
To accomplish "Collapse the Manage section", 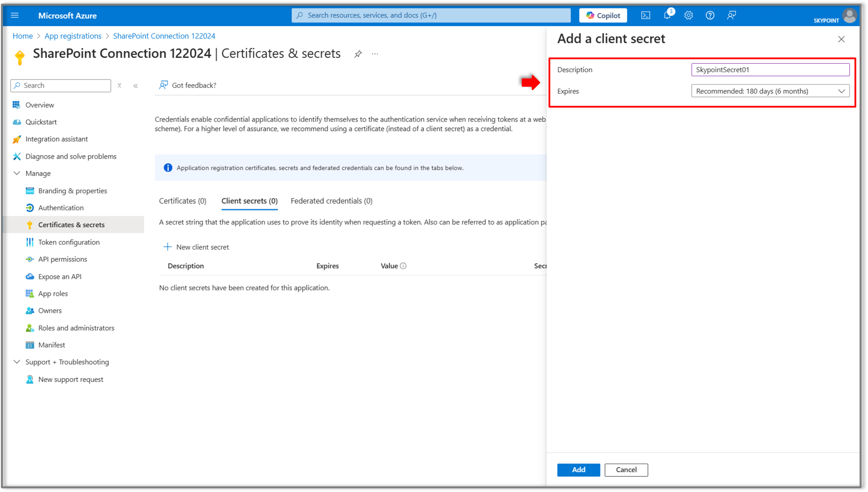I will [17, 173].
